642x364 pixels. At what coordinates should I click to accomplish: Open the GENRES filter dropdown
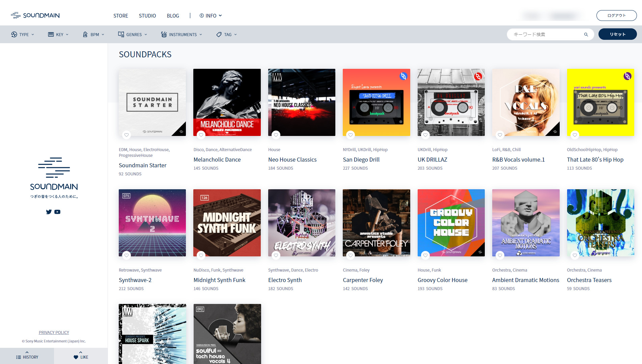pos(133,34)
